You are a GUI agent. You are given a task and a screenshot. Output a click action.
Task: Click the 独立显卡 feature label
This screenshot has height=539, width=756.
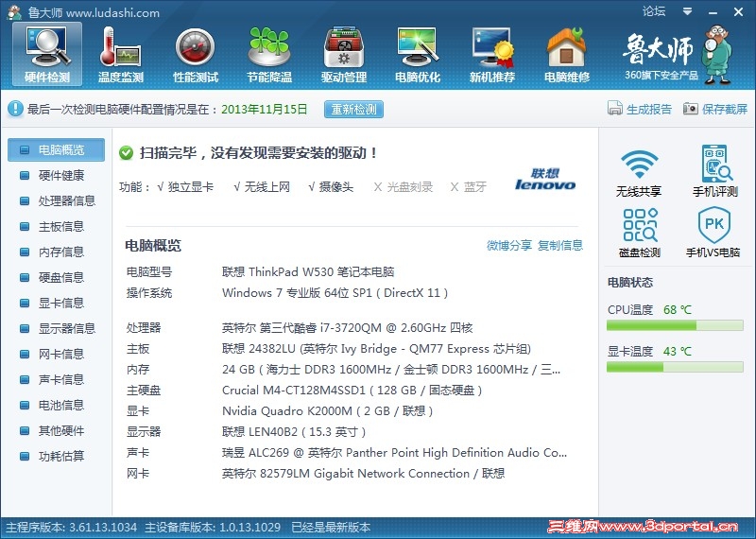pyautogui.click(x=191, y=186)
